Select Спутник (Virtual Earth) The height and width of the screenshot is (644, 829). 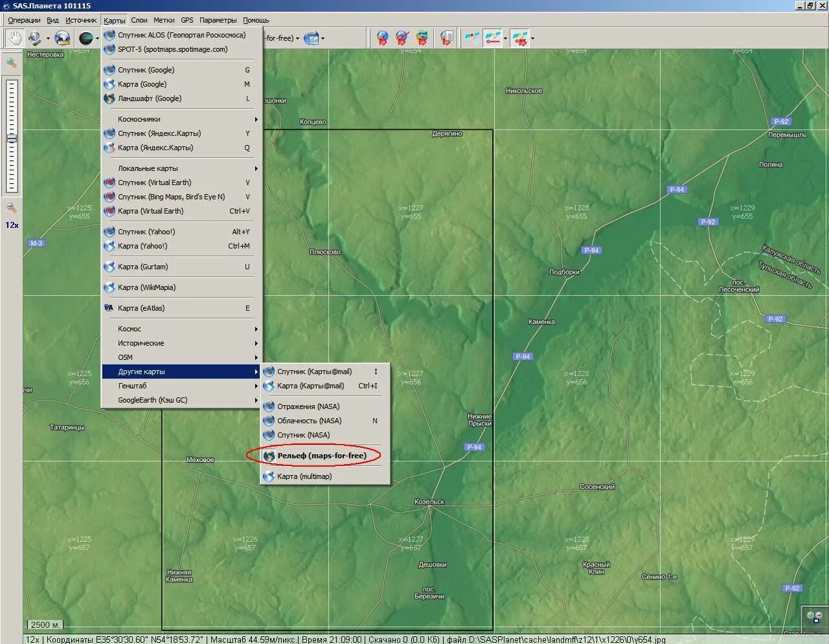(x=181, y=183)
